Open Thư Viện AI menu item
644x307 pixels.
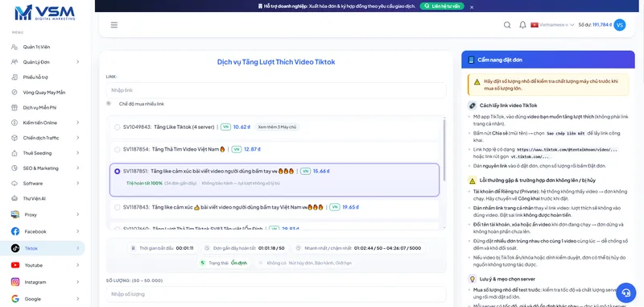pyautogui.click(x=43, y=198)
